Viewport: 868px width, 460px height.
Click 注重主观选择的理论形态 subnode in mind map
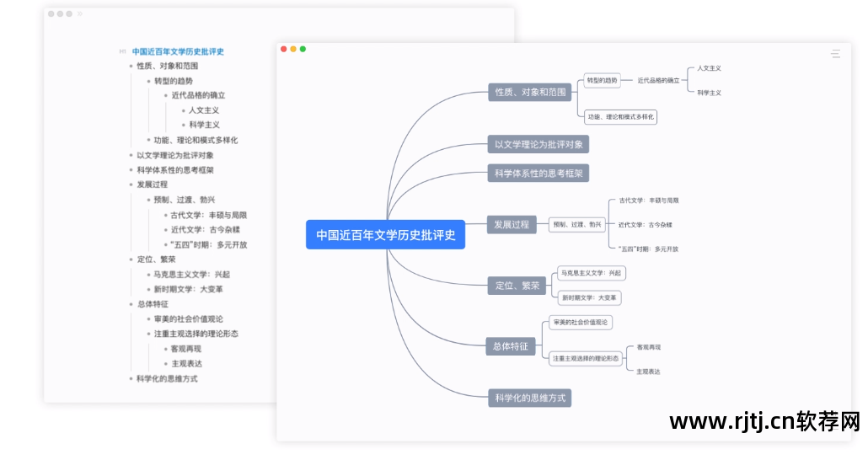(585, 359)
